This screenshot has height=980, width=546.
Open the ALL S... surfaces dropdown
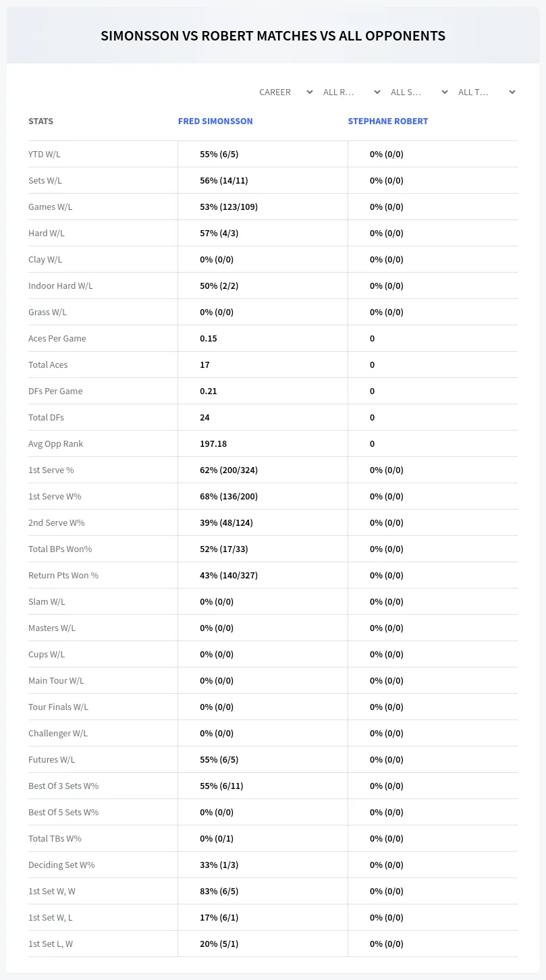coord(418,92)
